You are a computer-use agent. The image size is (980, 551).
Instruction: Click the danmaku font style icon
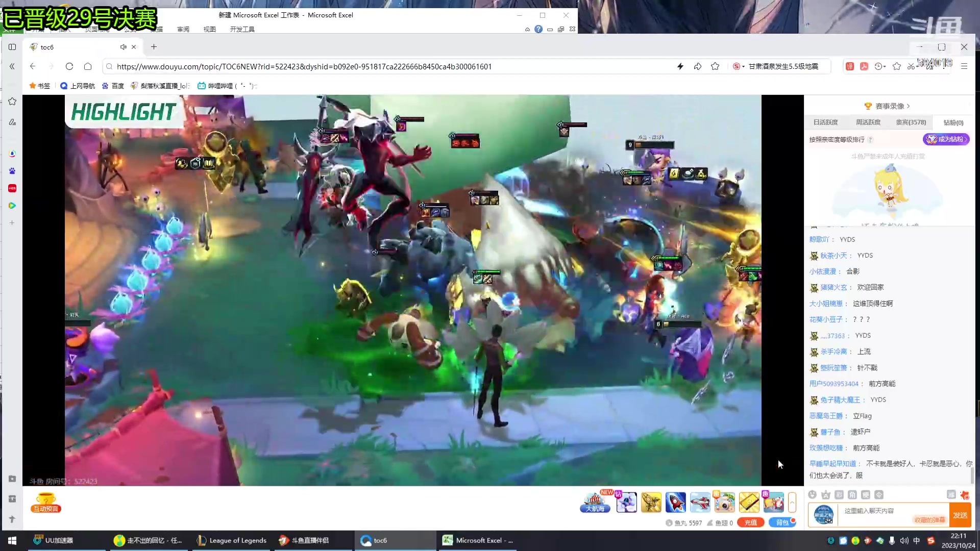pos(826,495)
